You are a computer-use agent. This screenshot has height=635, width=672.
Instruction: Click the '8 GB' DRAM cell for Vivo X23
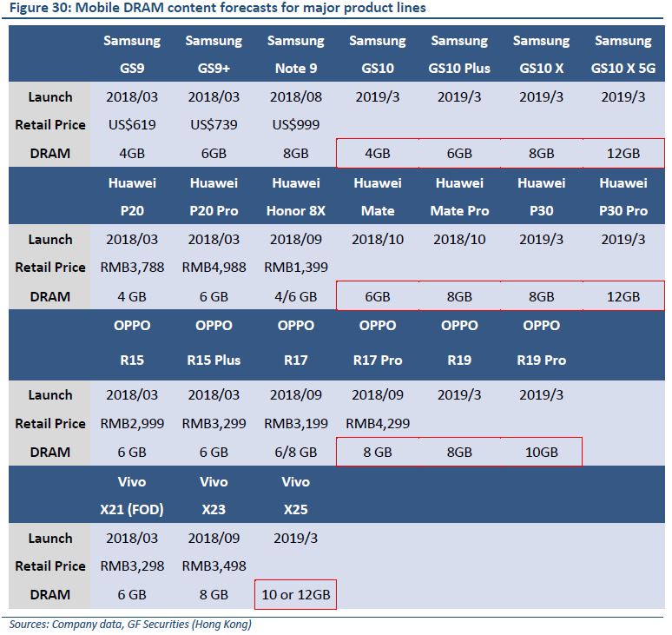tap(214, 595)
